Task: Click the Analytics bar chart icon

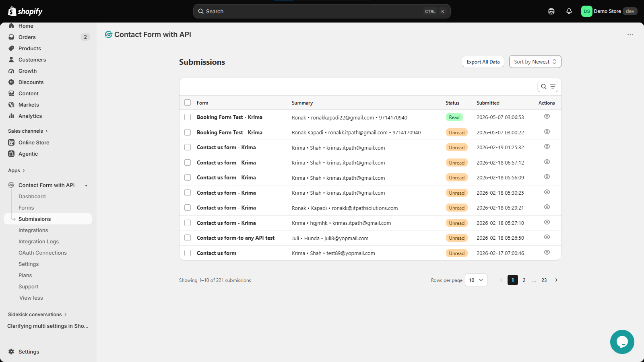Action: pos(11,116)
